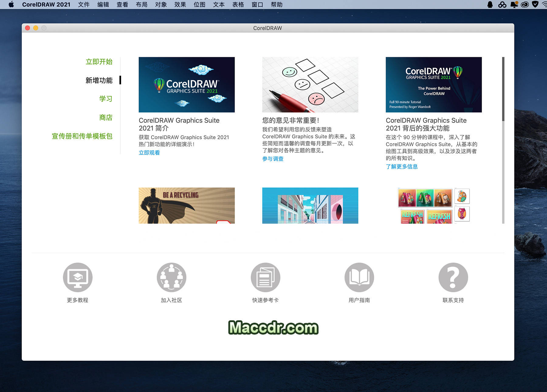Viewport: 547px width, 392px height.
Task: Click the Contact Support question mark icon
Action: [x=453, y=277]
